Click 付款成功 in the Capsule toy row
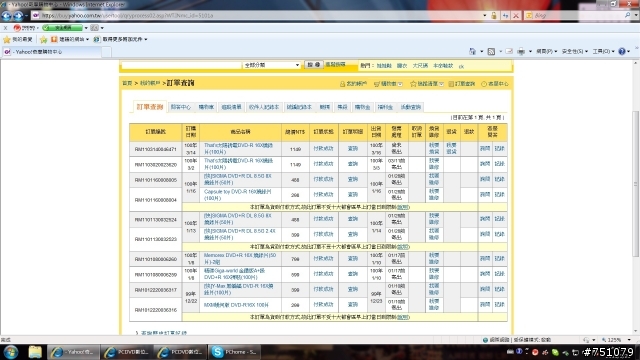 click(323, 195)
